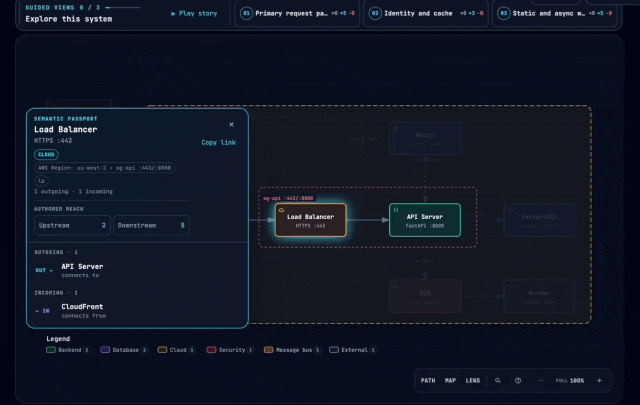The image size is (640, 405).
Task: Click the AWS Region breadcrumb chip
Action: (x=104, y=168)
